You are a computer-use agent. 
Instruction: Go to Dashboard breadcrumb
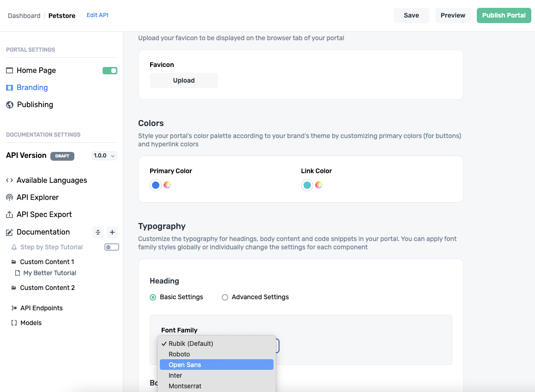[x=24, y=16]
